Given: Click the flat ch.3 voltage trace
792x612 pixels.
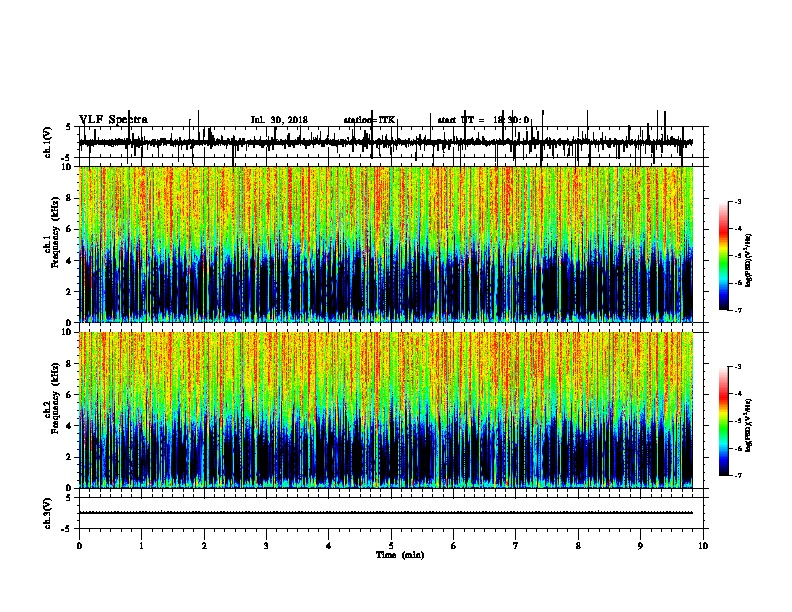Looking at the screenshot, I should pos(385,513).
